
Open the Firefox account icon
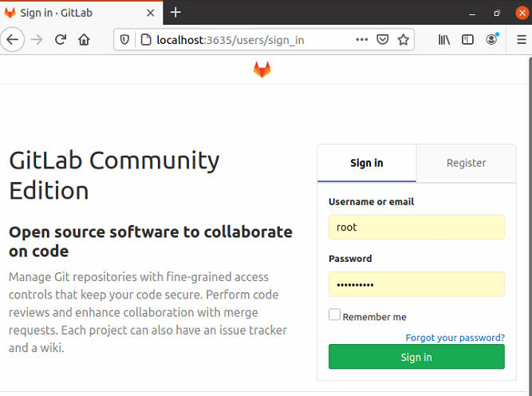tap(491, 39)
